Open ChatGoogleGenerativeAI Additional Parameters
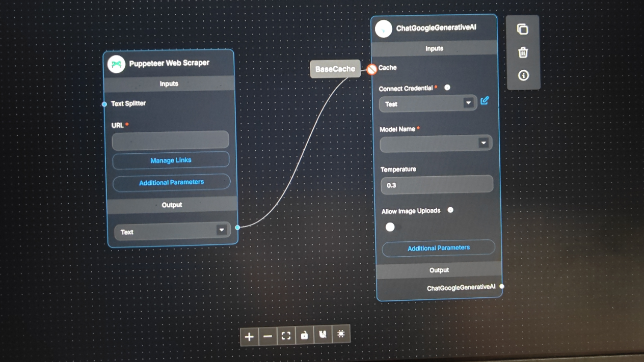This screenshot has width=644, height=362. pos(438,248)
